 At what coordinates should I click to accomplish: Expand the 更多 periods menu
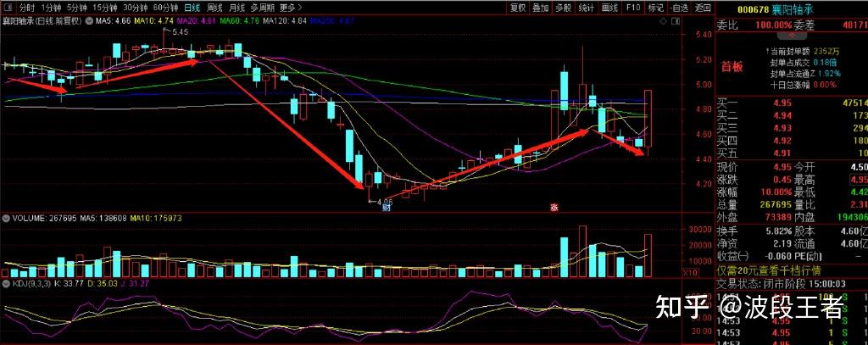292,8
